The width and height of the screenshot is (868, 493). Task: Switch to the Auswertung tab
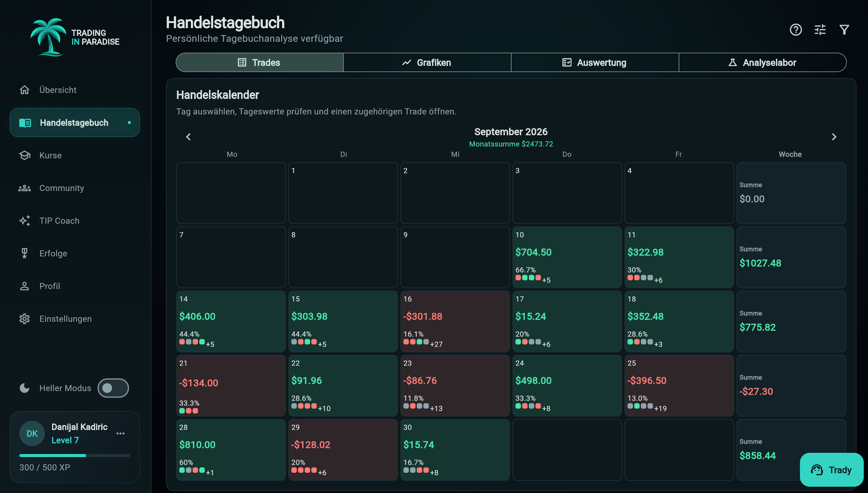[595, 62]
